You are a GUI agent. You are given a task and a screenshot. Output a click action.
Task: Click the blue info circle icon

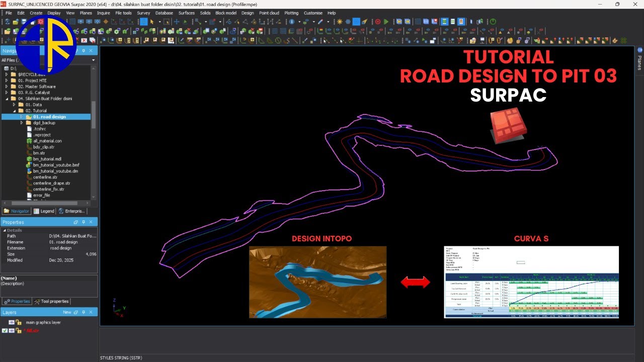click(292, 22)
